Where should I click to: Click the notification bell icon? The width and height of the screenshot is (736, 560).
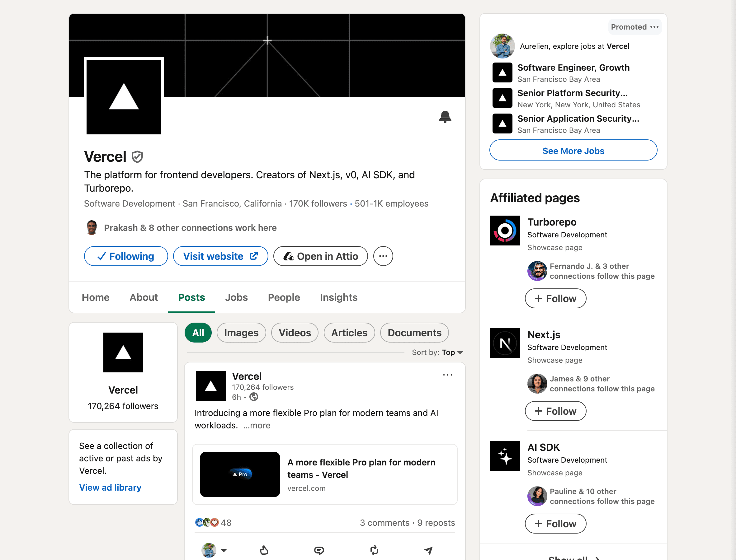pos(445,117)
